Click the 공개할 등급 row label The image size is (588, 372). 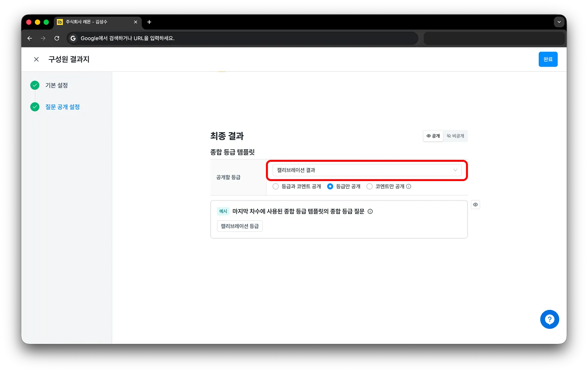point(228,177)
